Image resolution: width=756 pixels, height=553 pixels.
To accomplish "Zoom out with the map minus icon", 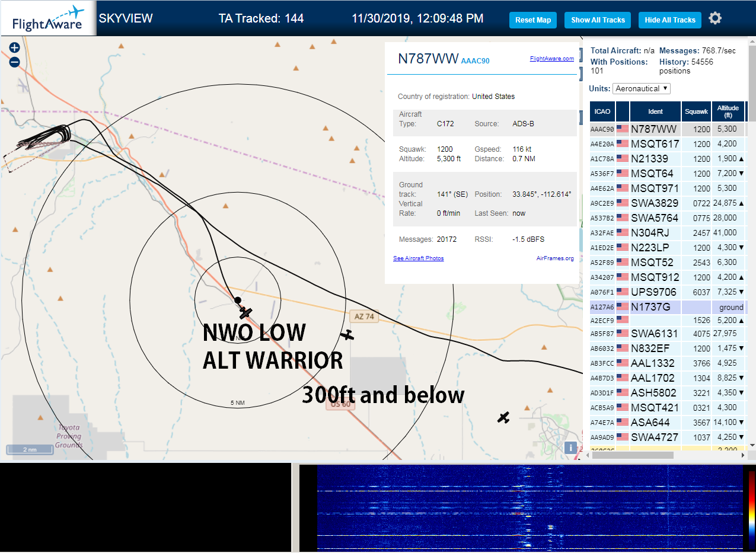I will (x=14, y=62).
